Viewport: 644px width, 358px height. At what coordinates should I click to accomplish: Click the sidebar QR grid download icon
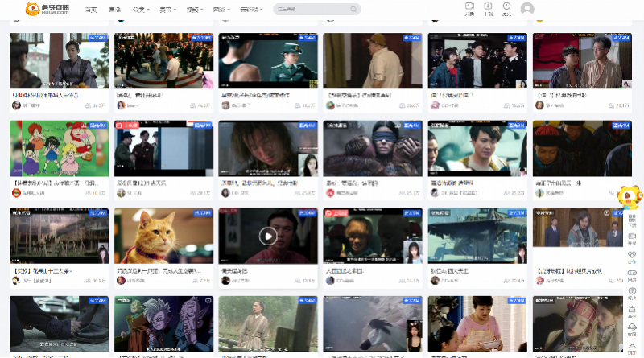(632, 218)
